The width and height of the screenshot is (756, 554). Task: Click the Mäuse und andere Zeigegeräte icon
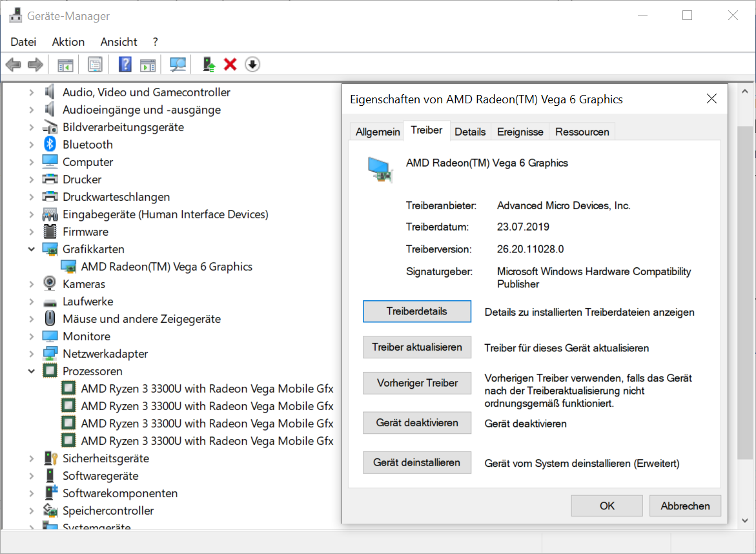pyautogui.click(x=50, y=318)
